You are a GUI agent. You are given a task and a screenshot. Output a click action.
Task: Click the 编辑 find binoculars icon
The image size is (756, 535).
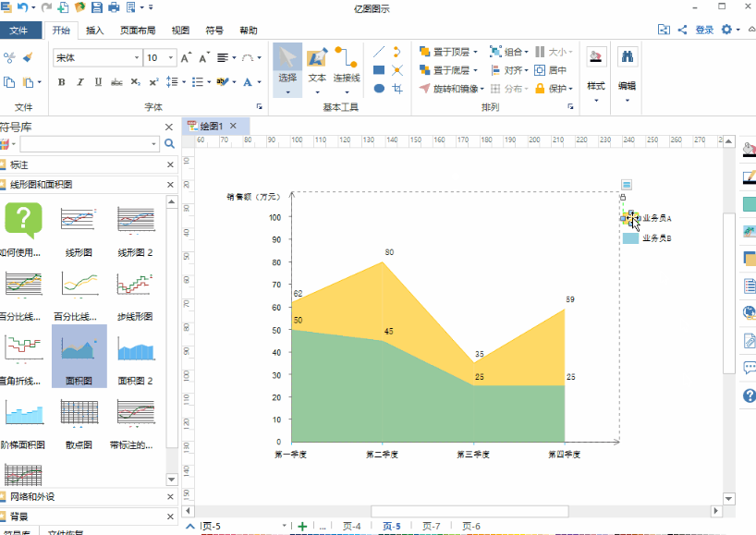(627, 57)
